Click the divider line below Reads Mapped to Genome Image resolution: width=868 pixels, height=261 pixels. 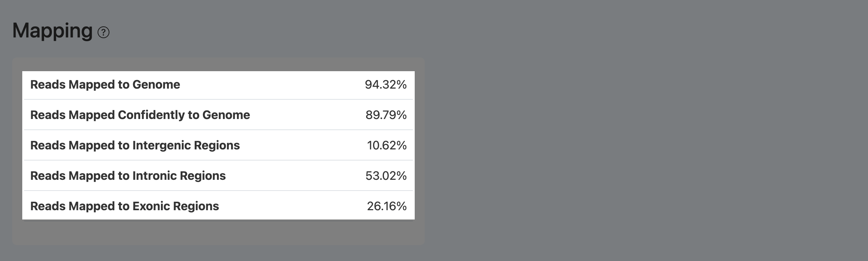click(218, 99)
